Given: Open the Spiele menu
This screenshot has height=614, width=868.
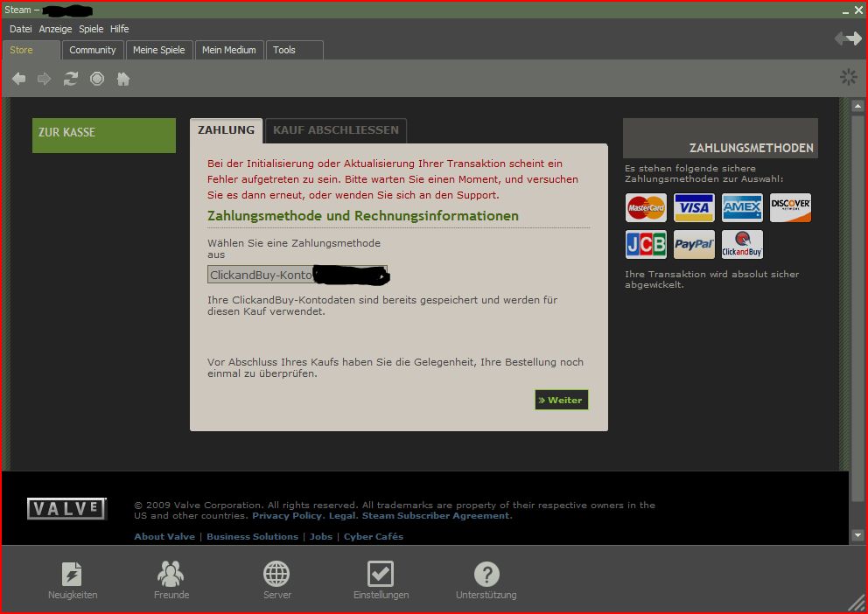Looking at the screenshot, I should [x=91, y=29].
